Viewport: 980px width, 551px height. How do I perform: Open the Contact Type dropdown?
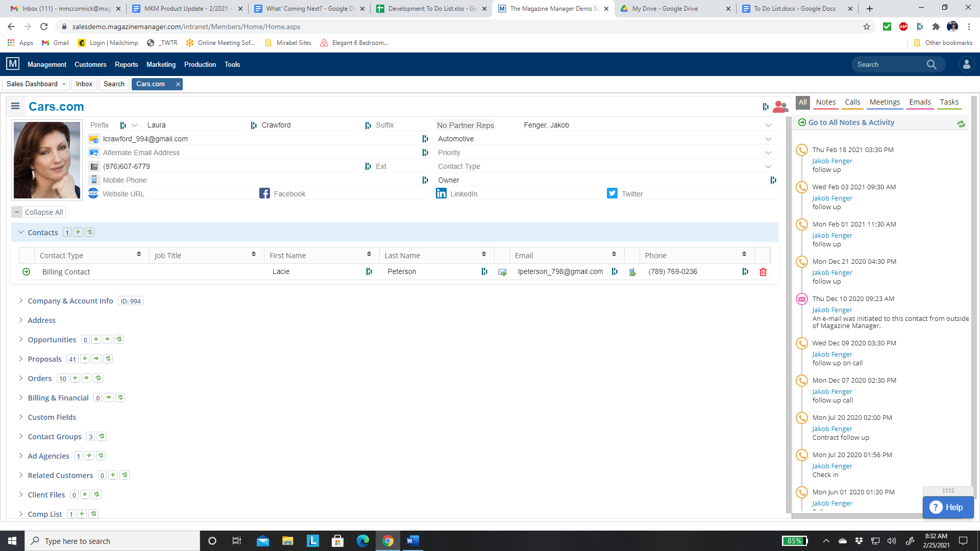[x=768, y=166]
